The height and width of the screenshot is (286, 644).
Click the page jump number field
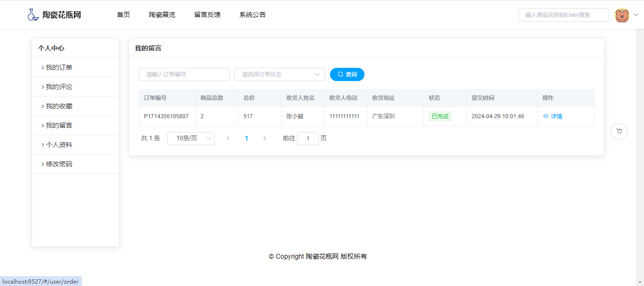[308, 139]
